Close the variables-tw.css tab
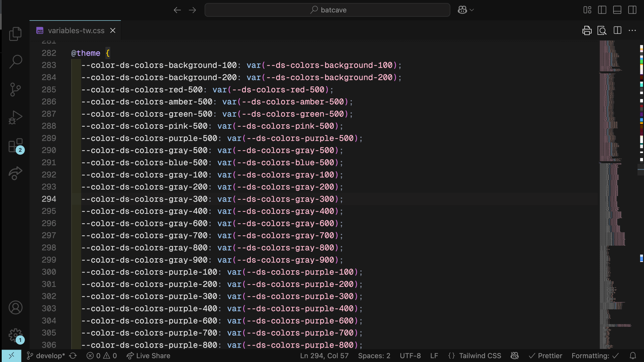The width and height of the screenshot is (644, 362). point(113,31)
